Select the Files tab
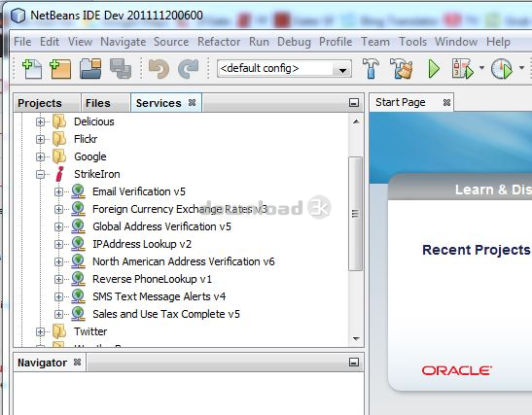 coord(98,103)
